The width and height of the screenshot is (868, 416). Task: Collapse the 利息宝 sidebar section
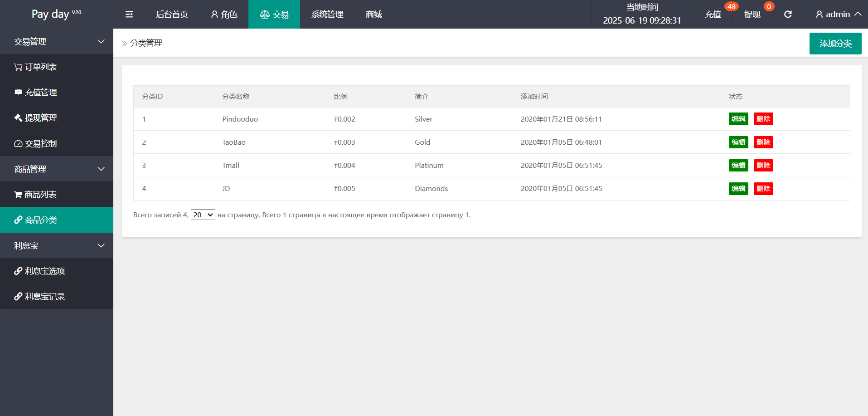point(57,245)
